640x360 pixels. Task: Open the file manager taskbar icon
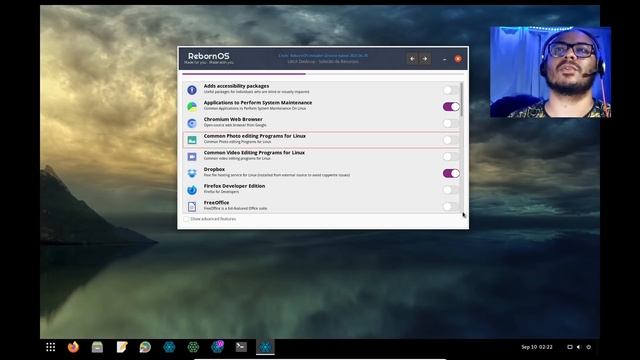tap(97, 347)
